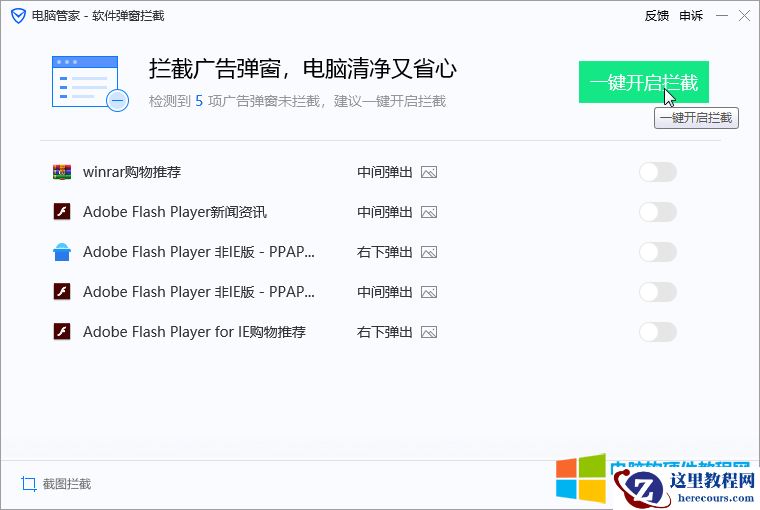760x510 pixels.
Task: Click the 截图拦截 crop icon
Action: click(x=29, y=484)
